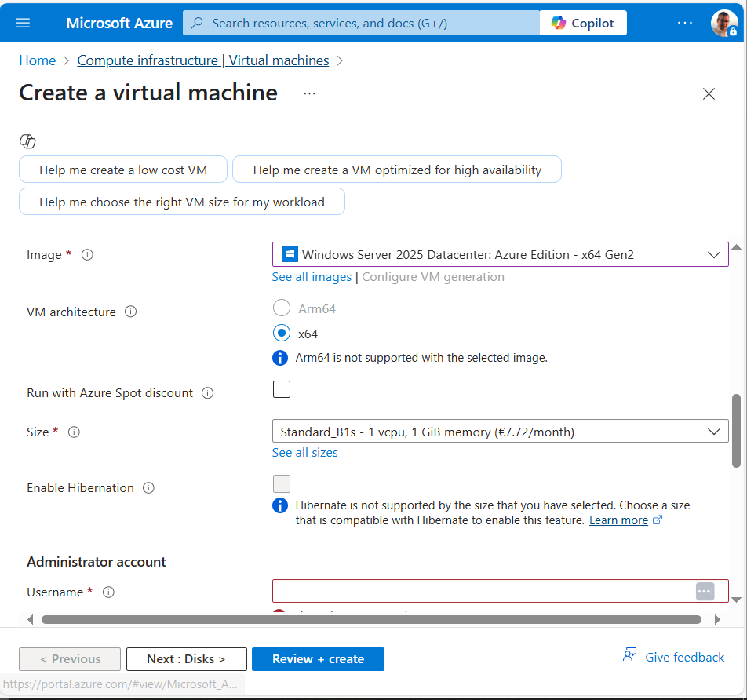Show info tooltip for Username
747x700 pixels.
pos(108,592)
